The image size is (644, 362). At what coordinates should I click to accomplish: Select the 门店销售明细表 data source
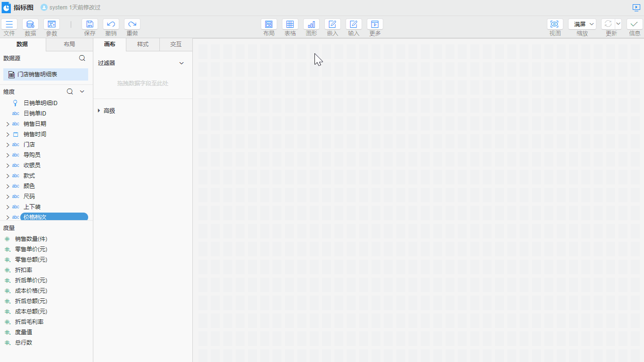[x=46, y=74]
